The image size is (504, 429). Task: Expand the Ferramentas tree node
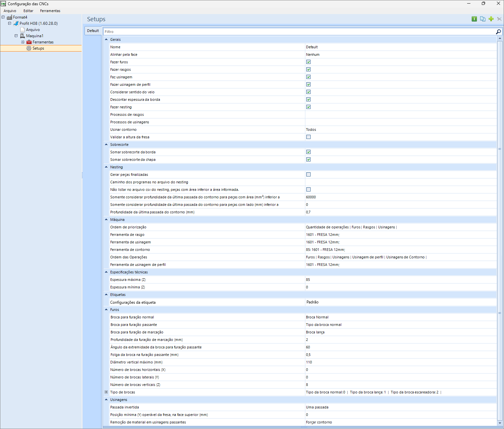point(23,42)
